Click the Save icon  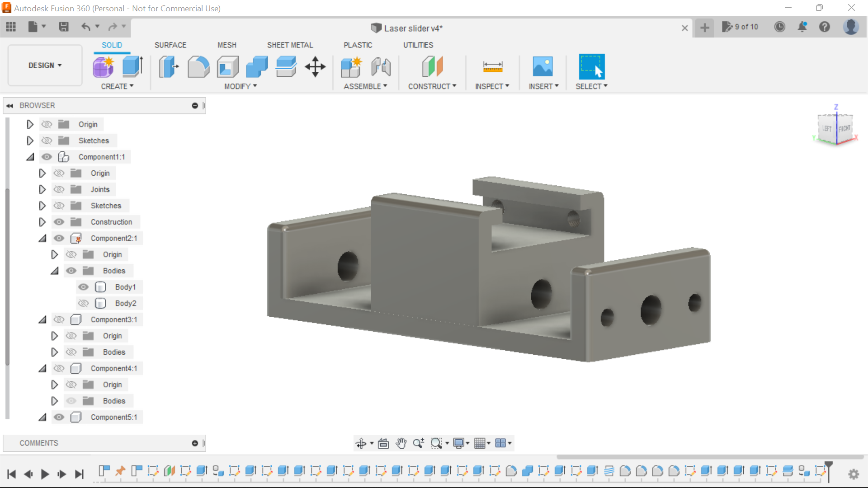click(x=64, y=27)
